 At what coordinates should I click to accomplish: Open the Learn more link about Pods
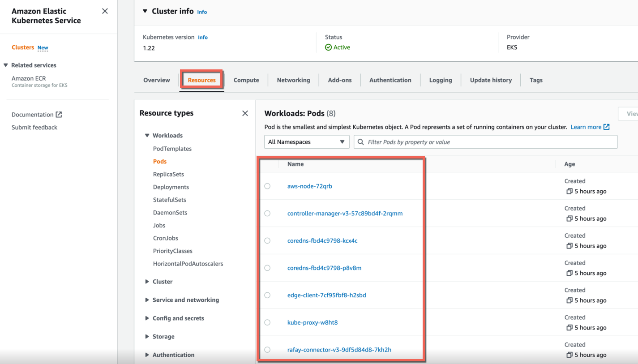coord(586,127)
